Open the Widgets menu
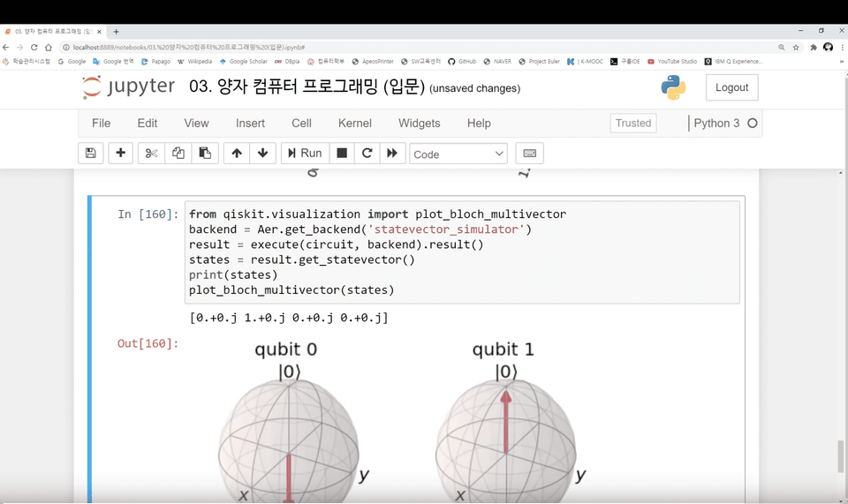 419,124
